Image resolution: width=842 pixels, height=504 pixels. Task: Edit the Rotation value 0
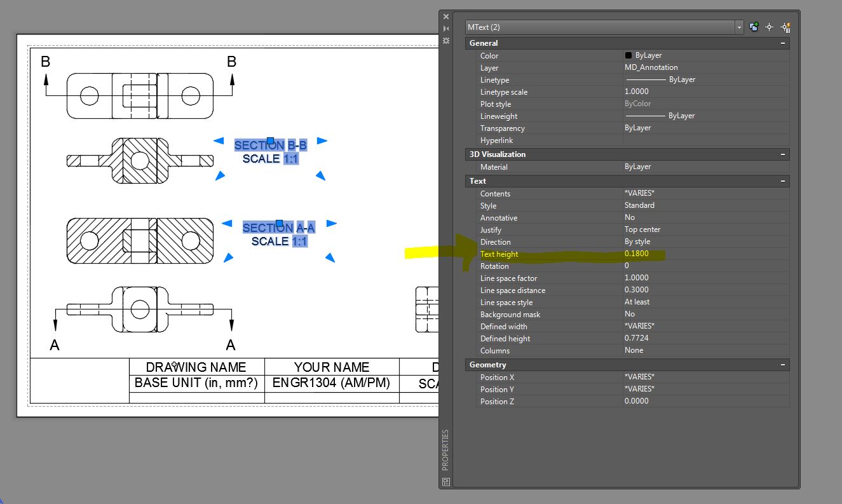[x=706, y=266]
